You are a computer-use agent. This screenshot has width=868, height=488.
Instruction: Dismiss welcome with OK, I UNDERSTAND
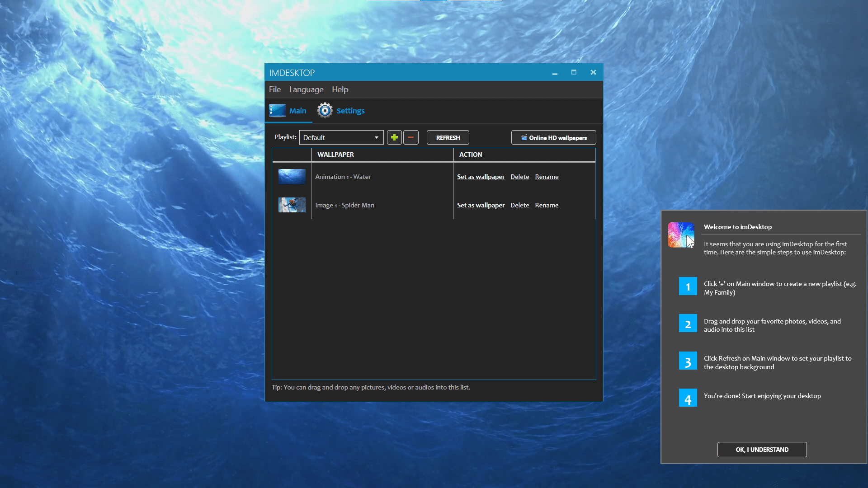pyautogui.click(x=762, y=450)
